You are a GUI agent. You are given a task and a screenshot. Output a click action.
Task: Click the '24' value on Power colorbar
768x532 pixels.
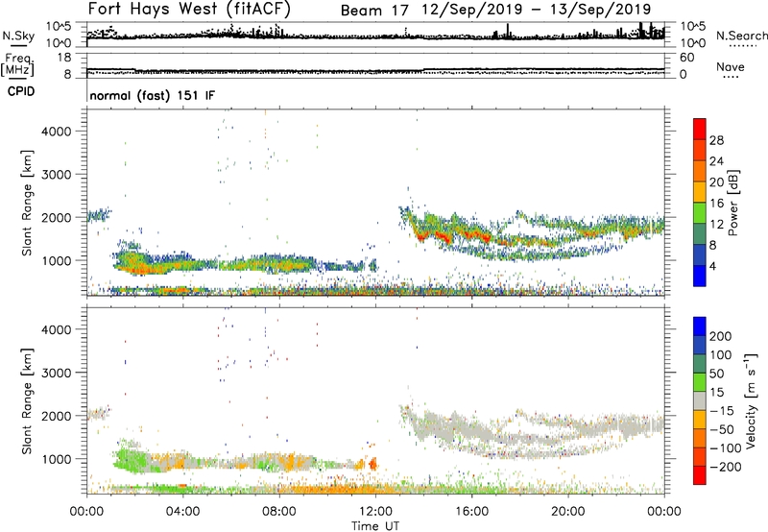point(716,161)
